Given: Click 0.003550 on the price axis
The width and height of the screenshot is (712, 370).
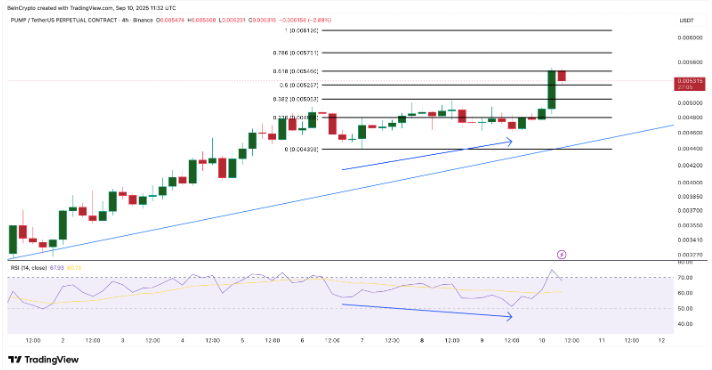Looking at the screenshot, I should 690,226.
